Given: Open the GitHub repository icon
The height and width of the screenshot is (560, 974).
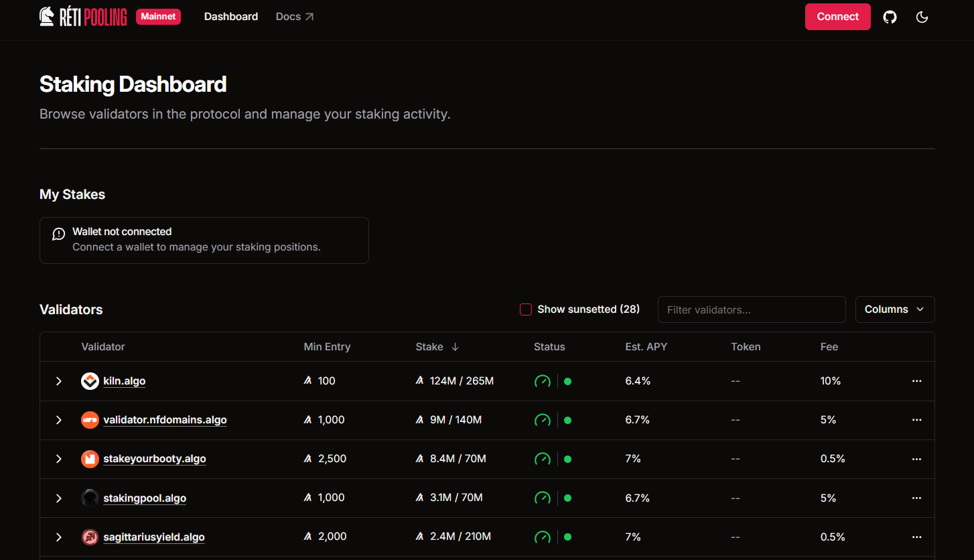Looking at the screenshot, I should click(890, 17).
